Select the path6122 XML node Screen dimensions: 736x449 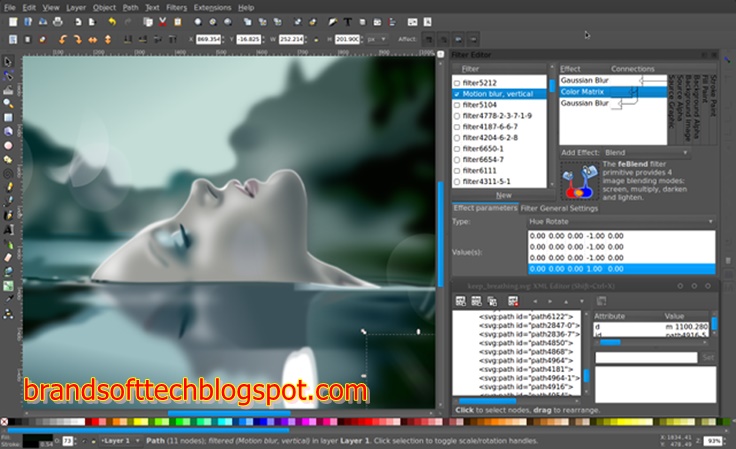tap(526, 317)
